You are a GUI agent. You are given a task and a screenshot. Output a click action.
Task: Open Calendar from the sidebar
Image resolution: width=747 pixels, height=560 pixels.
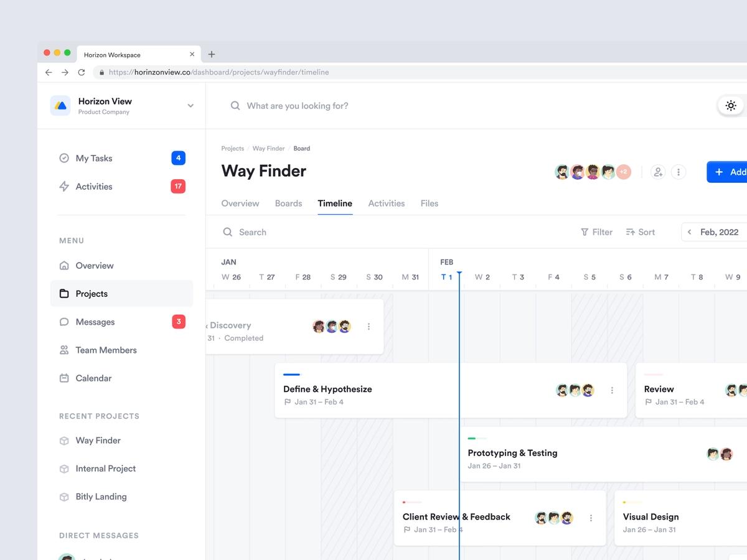(x=93, y=378)
